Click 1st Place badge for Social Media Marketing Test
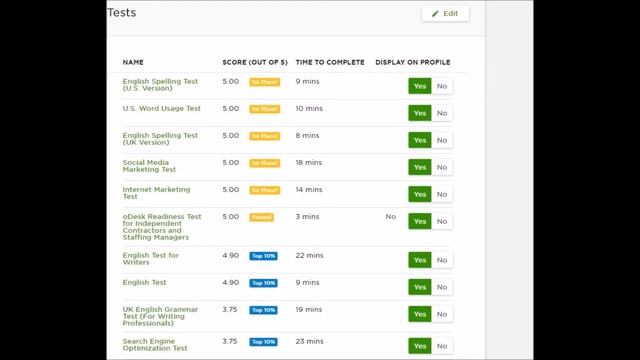 click(264, 163)
